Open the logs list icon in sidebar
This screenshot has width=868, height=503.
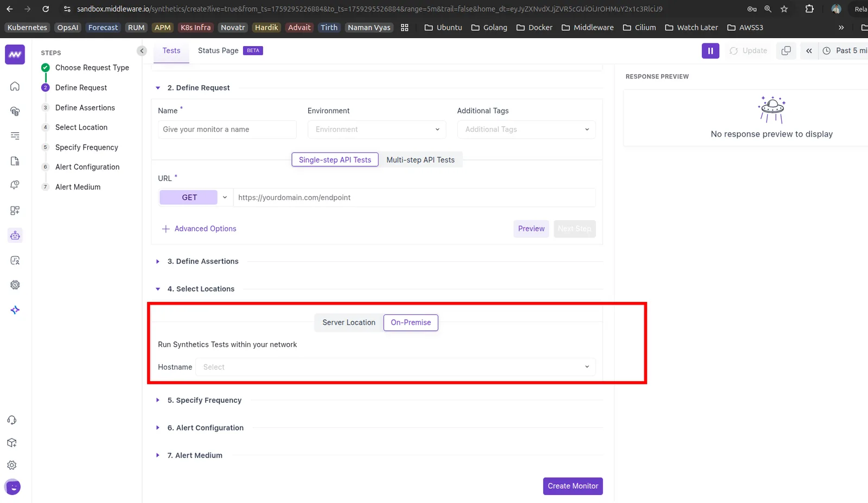pyautogui.click(x=15, y=136)
